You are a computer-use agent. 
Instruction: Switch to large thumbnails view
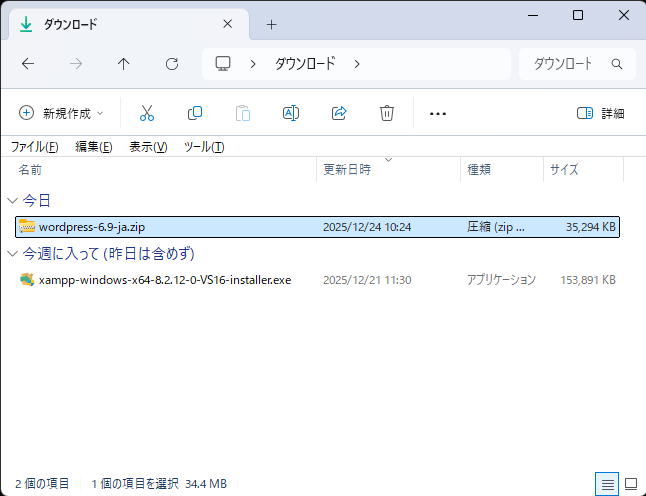pyautogui.click(x=630, y=484)
